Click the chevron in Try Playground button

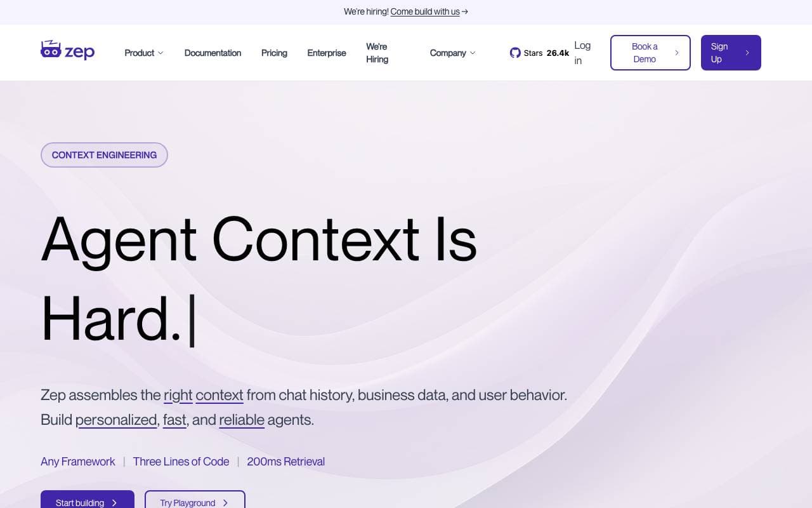click(225, 503)
